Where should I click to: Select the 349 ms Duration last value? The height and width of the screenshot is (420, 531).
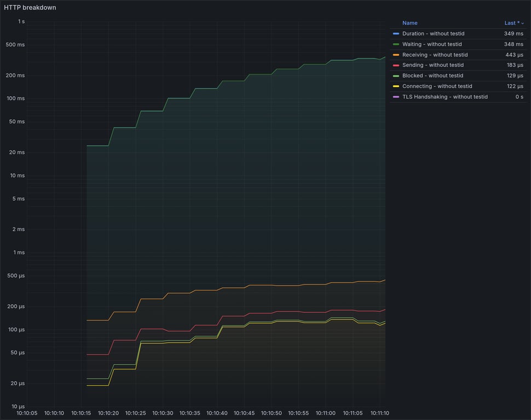(x=513, y=33)
